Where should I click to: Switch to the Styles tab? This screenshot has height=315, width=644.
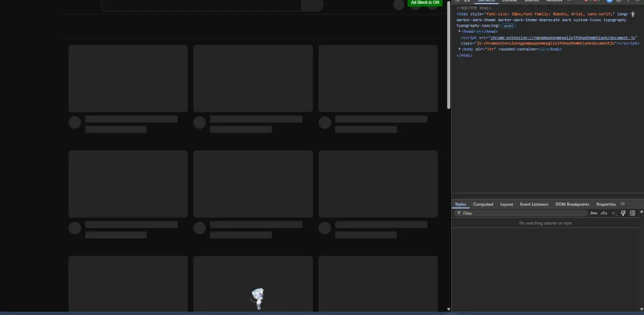click(x=460, y=204)
